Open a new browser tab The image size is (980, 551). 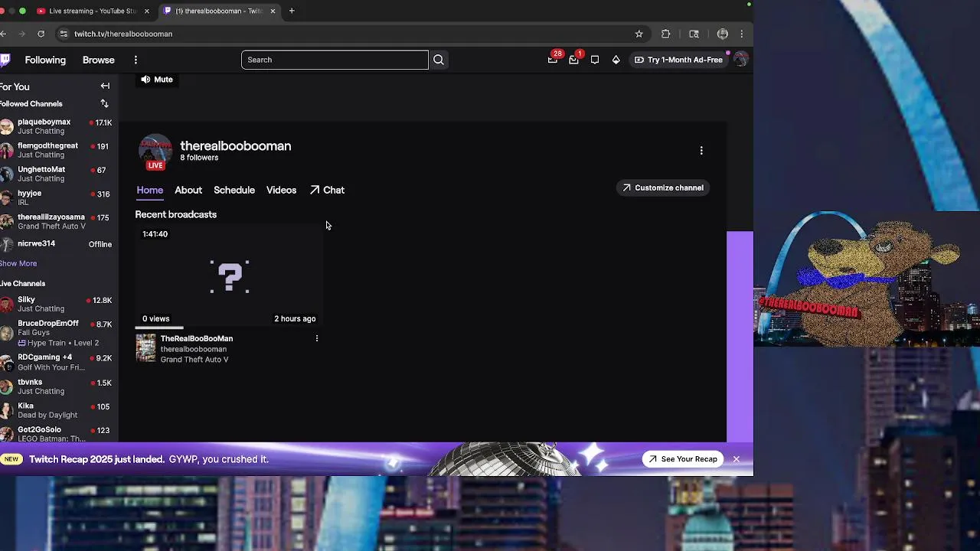(x=292, y=11)
